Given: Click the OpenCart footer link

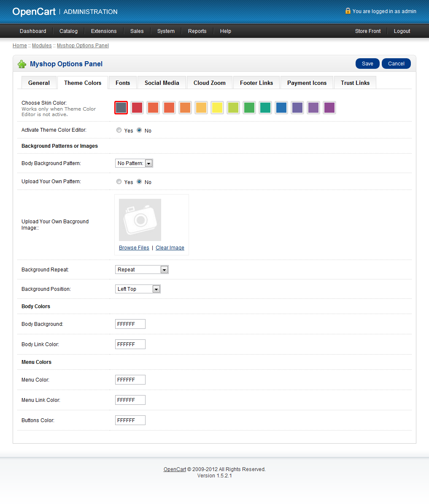Looking at the screenshot, I should pos(175,469).
